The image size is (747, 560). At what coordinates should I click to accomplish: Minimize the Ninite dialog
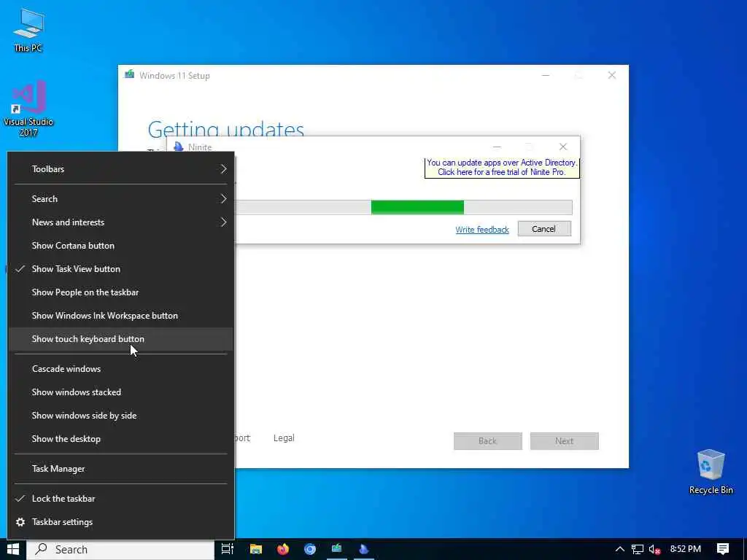tap(497, 147)
